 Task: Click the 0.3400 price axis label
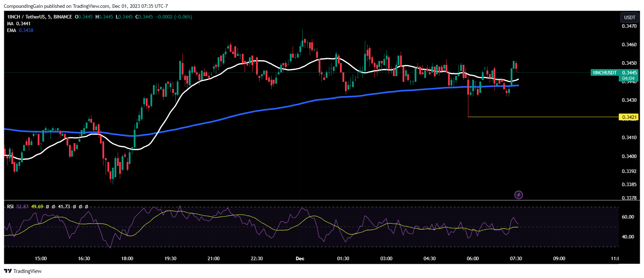pyautogui.click(x=629, y=156)
